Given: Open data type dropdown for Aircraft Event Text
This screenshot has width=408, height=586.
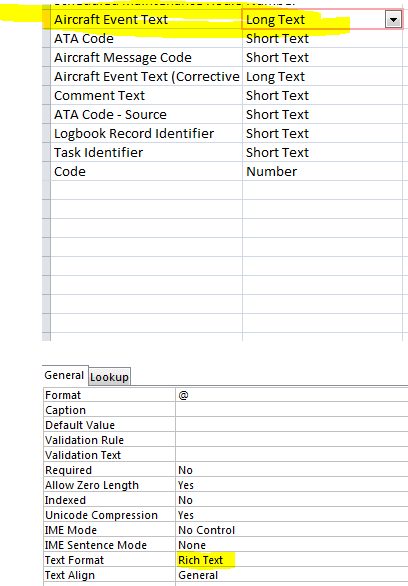Looking at the screenshot, I should [x=393, y=19].
